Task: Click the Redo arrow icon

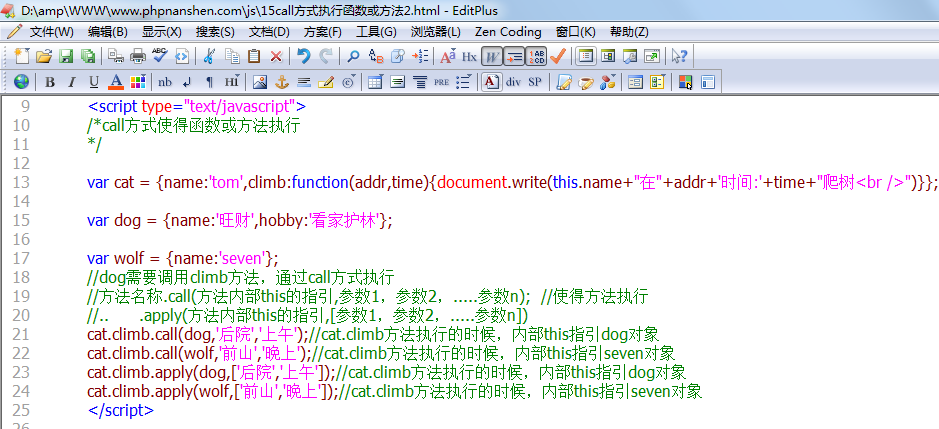Action: click(326, 56)
